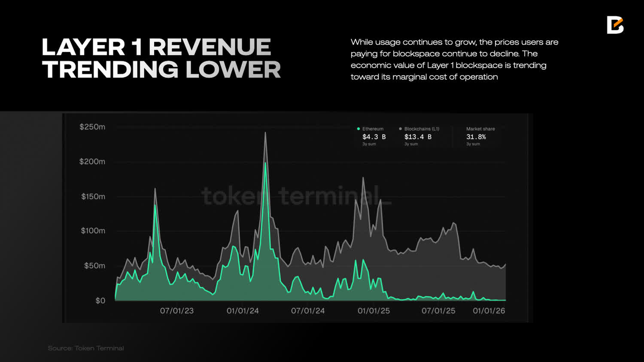Screen dimensions: 644x362
Task: Toggle the Ethereum series via its legend
Action: [x=369, y=129]
